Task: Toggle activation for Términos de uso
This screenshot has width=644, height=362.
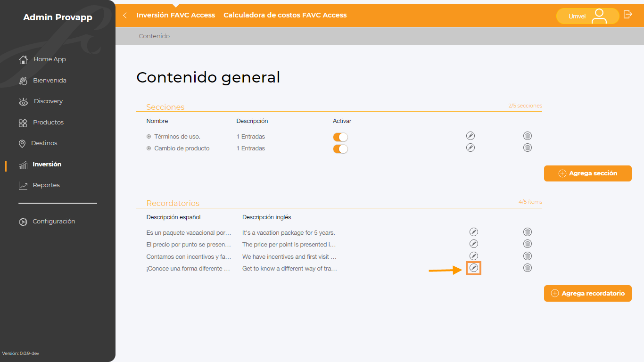Action: [340, 137]
